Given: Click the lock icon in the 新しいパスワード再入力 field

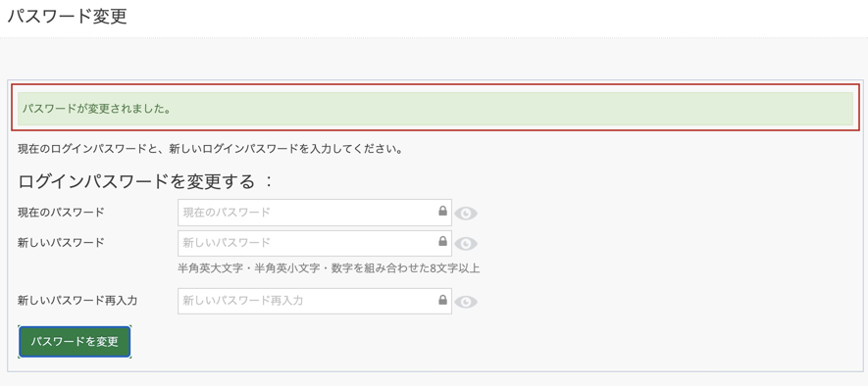Looking at the screenshot, I should pyautogui.click(x=442, y=300).
